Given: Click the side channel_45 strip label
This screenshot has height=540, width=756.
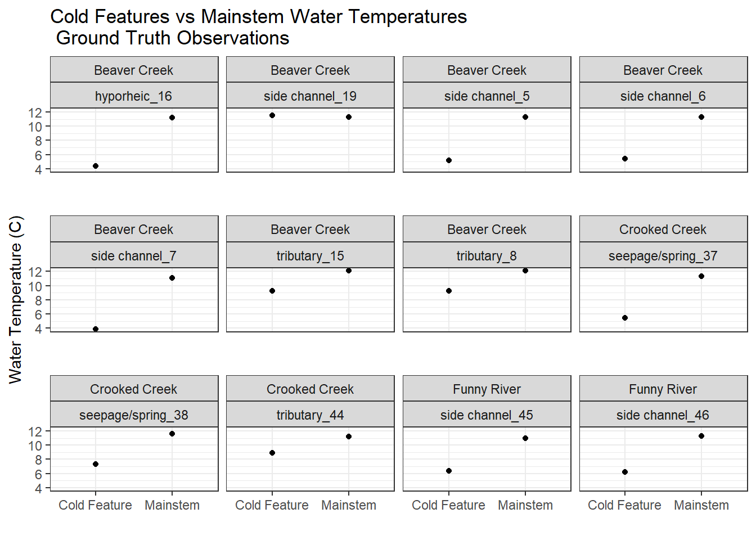Looking at the screenshot, I should click(x=487, y=415).
